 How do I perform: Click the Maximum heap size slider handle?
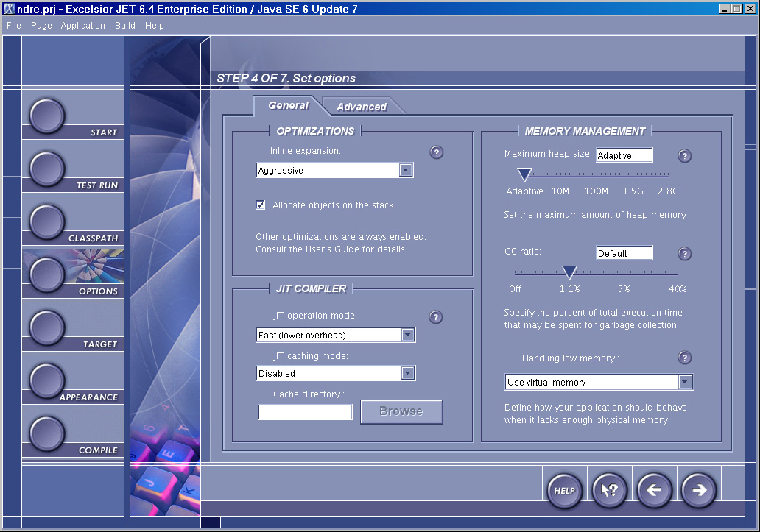coord(524,174)
